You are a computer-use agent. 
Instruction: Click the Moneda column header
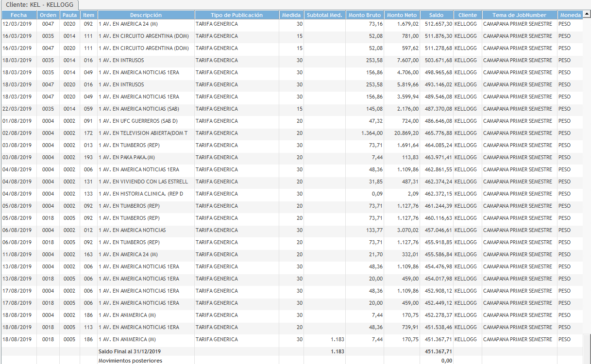pos(570,15)
